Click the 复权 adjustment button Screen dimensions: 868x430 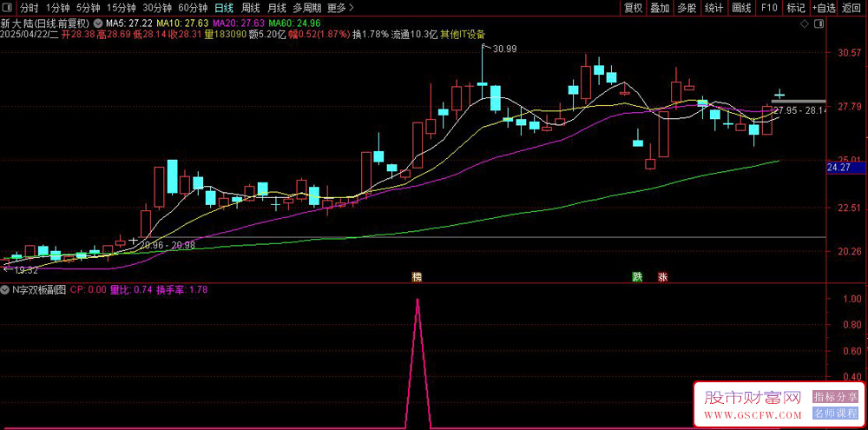633,8
